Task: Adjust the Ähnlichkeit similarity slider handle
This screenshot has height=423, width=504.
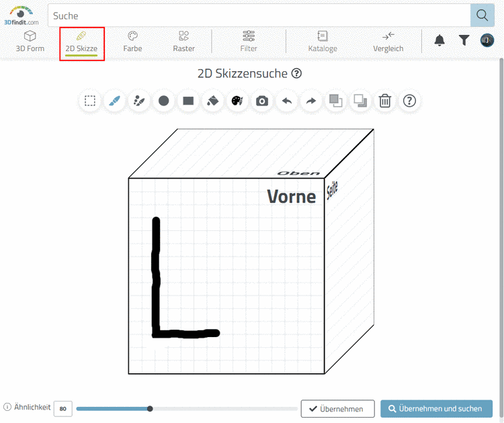Action: tap(150, 408)
